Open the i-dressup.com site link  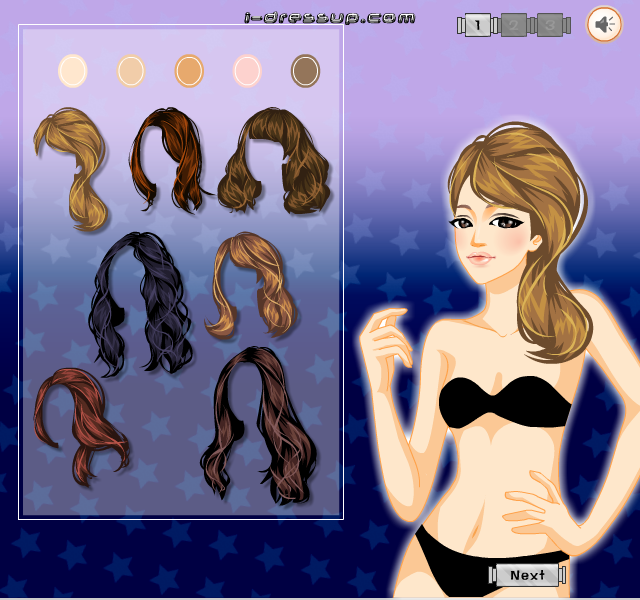coord(329,18)
